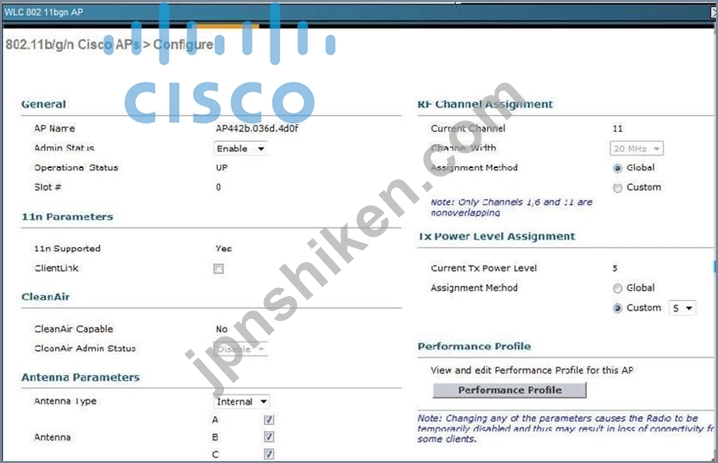Select Custom radio for RF Channel Assignment
The width and height of the screenshot is (718, 463).
pos(617,188)
